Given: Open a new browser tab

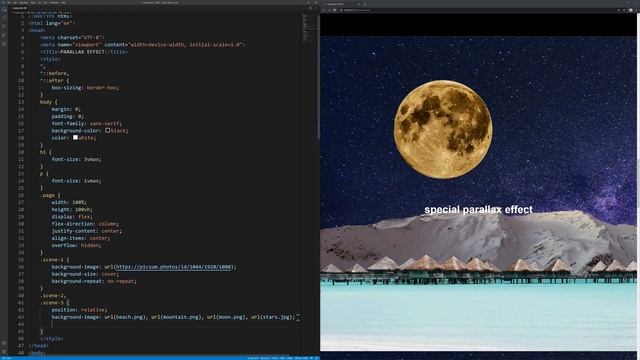Looking at the screenshot, I should click(x=365, y=4).
